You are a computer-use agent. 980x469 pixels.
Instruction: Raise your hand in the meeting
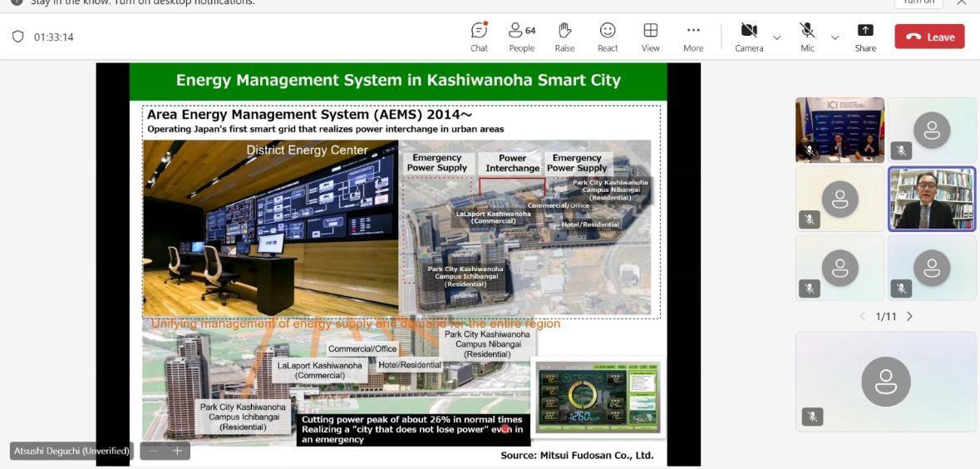click(x=564, y=37)
